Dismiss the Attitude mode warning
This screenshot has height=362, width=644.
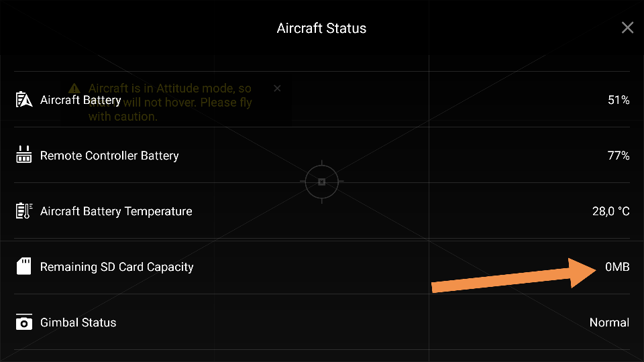pos(277,88)
